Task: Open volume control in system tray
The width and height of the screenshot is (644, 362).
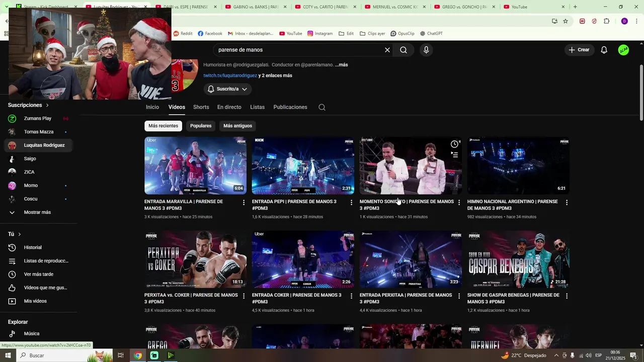Action: click(589, 355)
